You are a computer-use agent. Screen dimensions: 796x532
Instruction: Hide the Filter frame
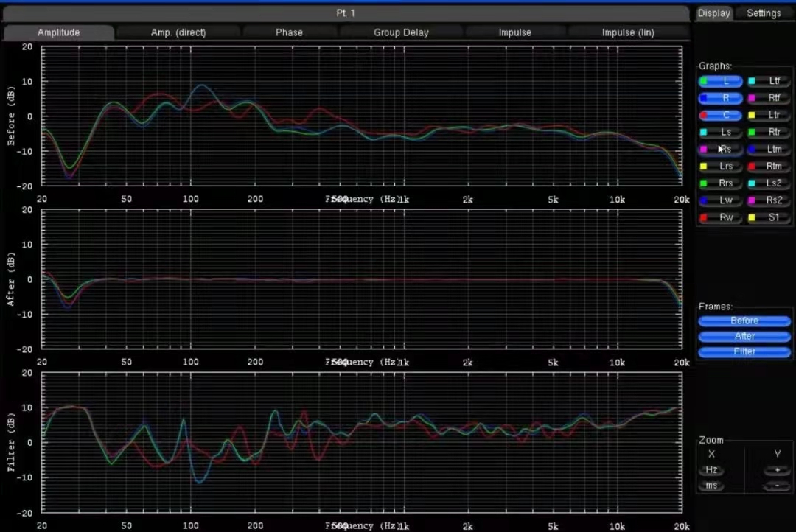[744, 352]
